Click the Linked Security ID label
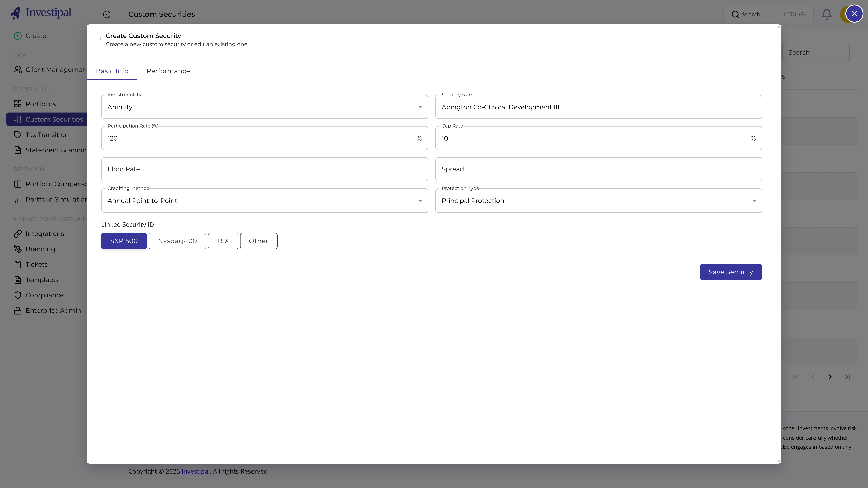Screen dimensions: 868x488 pos(127,225)
